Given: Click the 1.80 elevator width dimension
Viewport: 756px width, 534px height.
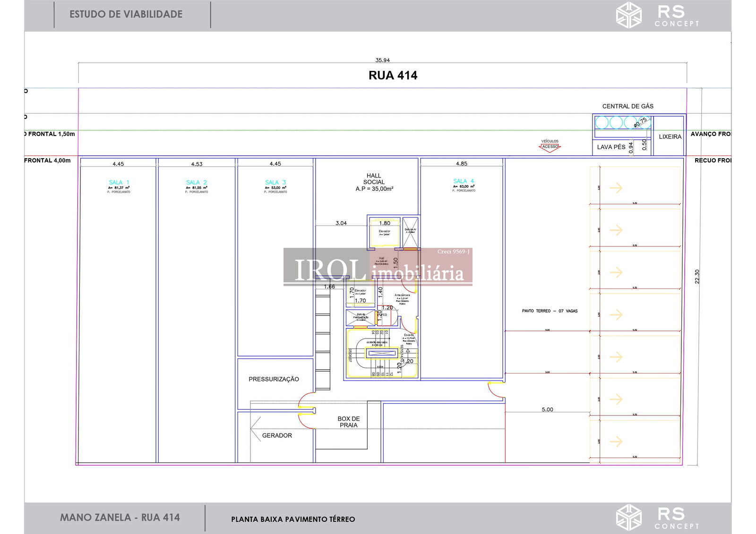Looking at the screenshot, I should tap(385, 223).
